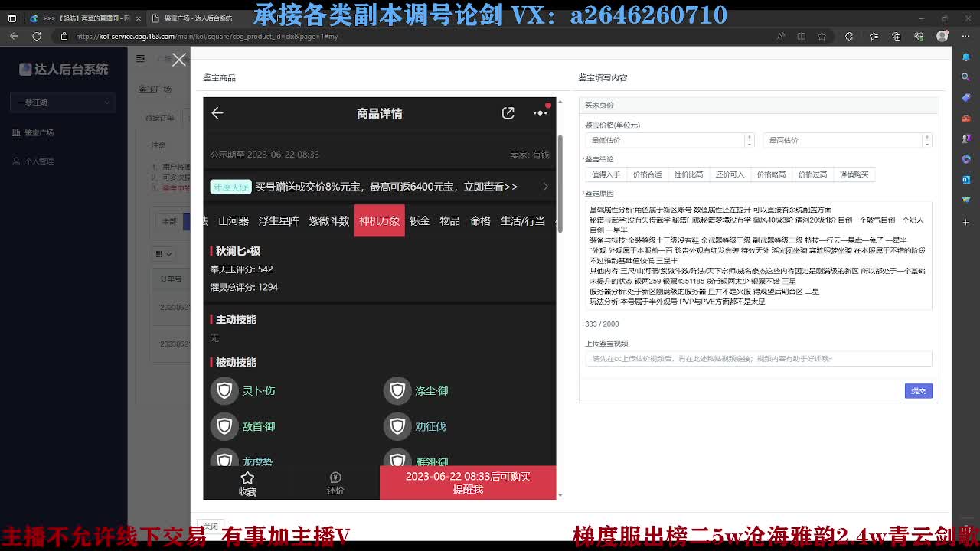The height and width of the screenshot is (551, 980).
Task: Open the Edge sidebar search icon
Action: click(966, 77)
